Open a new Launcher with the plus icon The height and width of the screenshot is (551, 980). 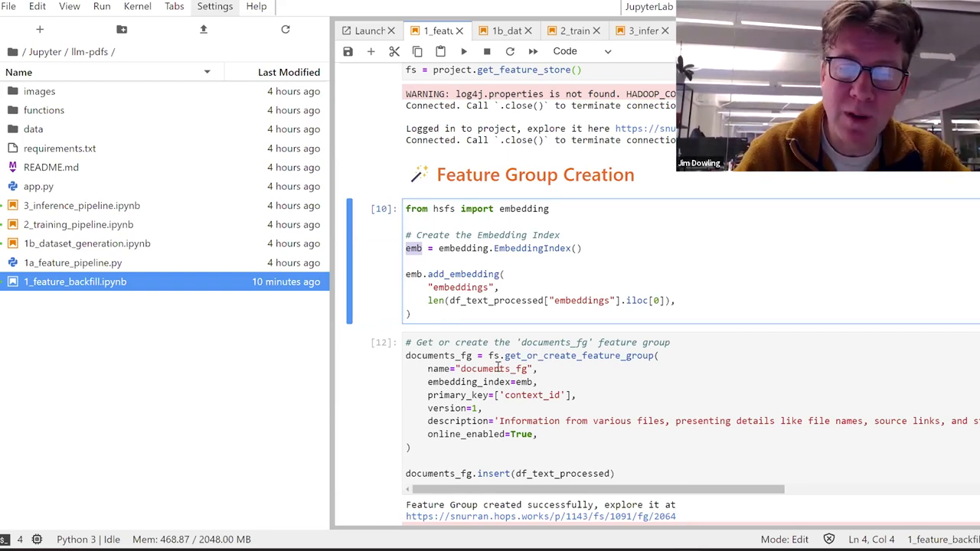40,29
